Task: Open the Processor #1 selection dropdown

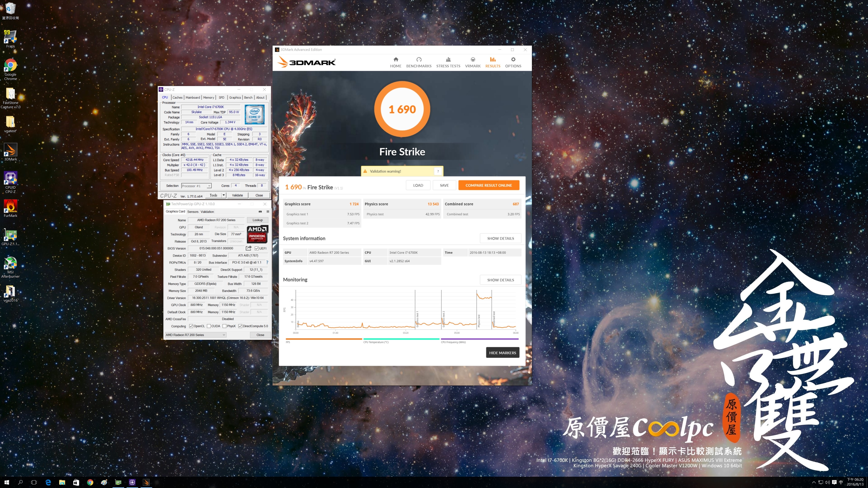Action: coord(196,186)
